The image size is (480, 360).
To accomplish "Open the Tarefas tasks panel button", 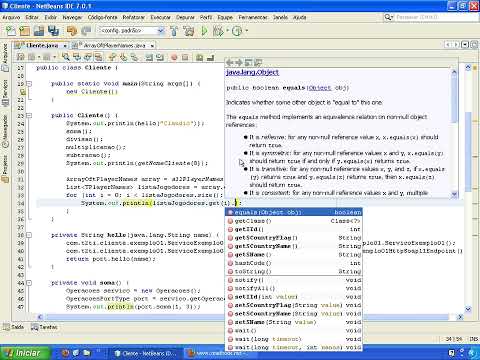I will point(44,327).
